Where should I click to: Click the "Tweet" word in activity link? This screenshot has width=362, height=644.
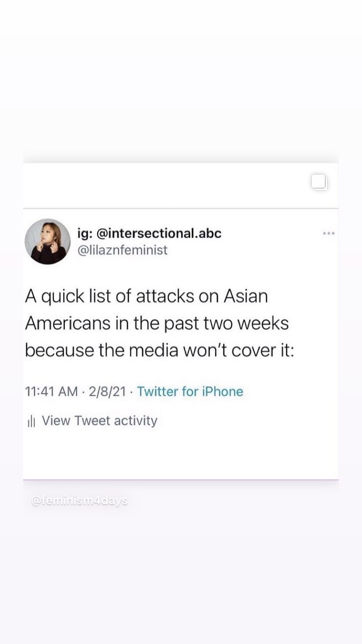coord(93,421)
